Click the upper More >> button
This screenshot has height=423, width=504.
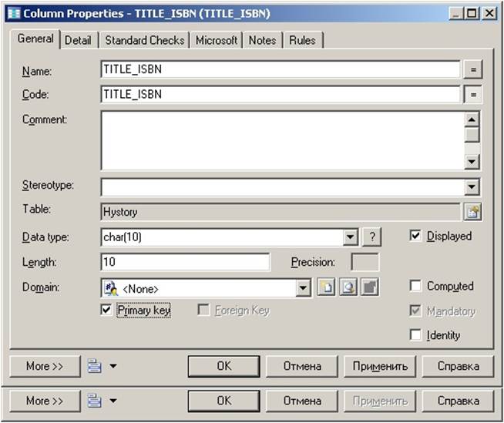pyautogui.click(x=45, y=366)
